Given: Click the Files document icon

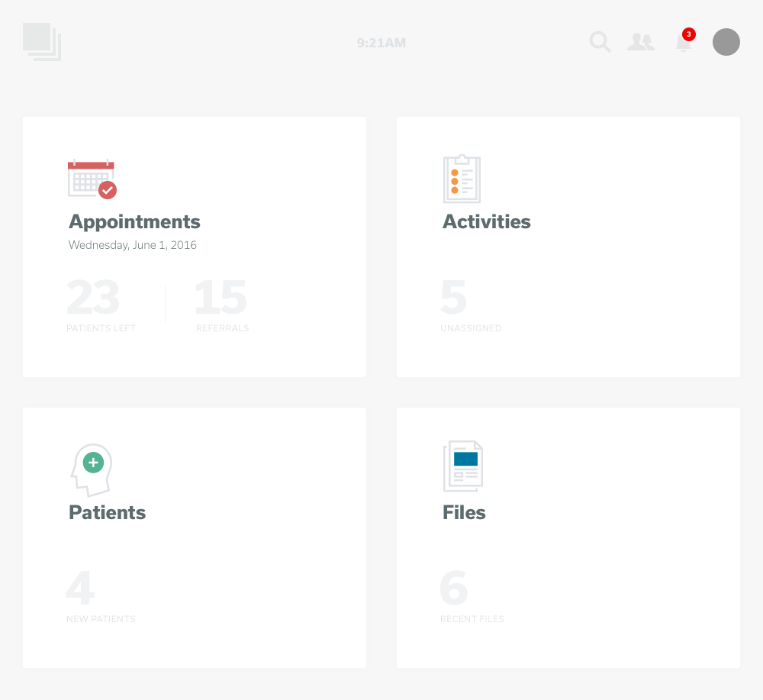Looking at the screenshot, I should point(462,466).
